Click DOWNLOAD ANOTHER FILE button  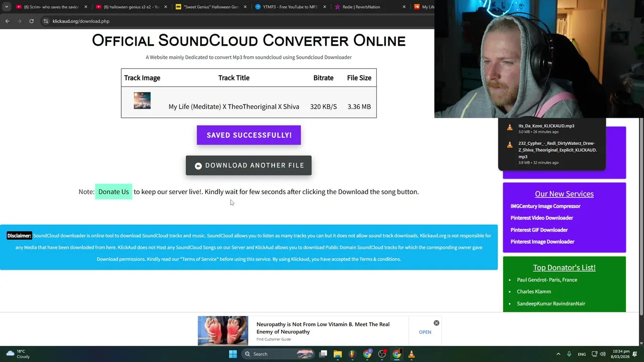click(x=249, y=165)
